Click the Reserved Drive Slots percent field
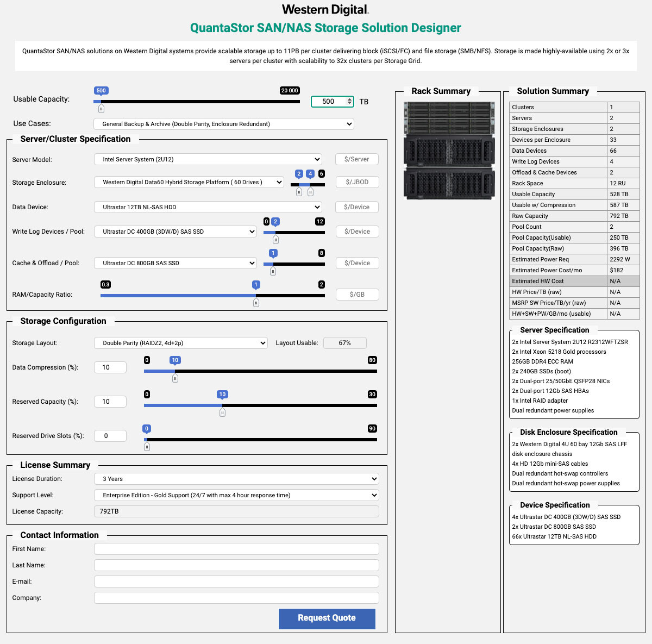Image resolution: width=652 pixels, height=644 pixels. point(110,436)
